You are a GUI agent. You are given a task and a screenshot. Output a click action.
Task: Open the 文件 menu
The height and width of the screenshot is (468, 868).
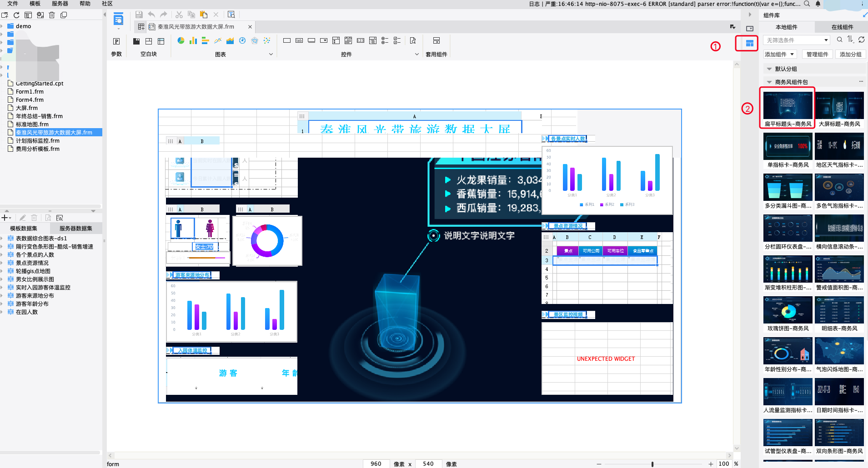click(13, 4)
